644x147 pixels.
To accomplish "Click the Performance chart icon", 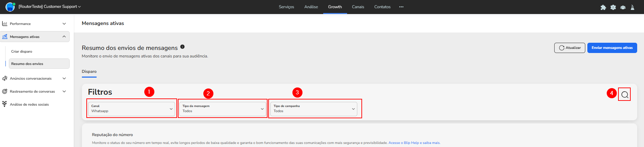I will (5, 24).
